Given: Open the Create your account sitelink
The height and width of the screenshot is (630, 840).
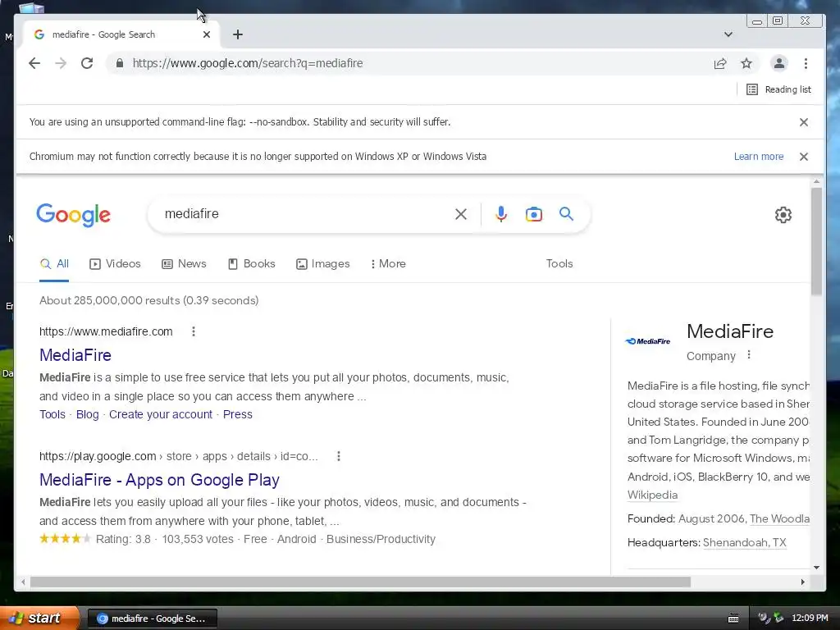Looking at the screenshot, I should (161, 414).
